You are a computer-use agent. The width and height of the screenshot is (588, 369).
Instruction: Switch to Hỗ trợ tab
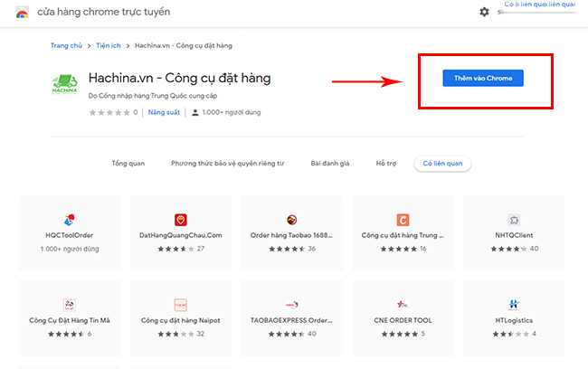[x=386, y=164]
